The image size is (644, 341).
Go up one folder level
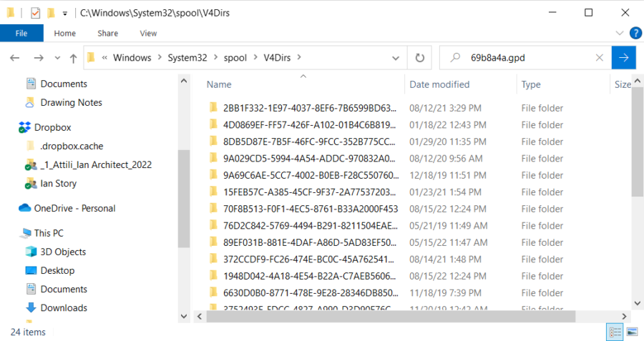73,59
